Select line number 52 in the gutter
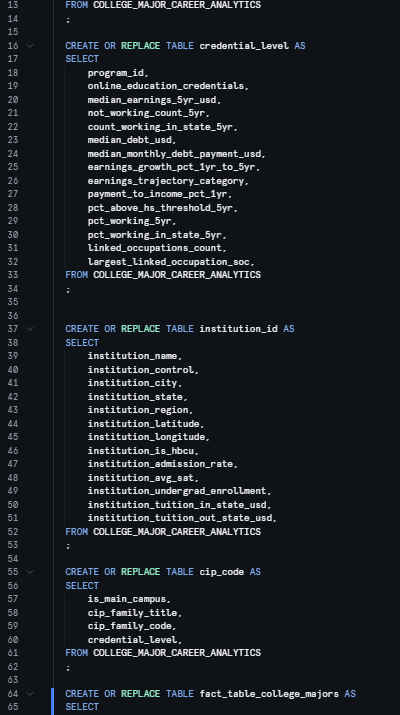 click(x=13, y=532)
